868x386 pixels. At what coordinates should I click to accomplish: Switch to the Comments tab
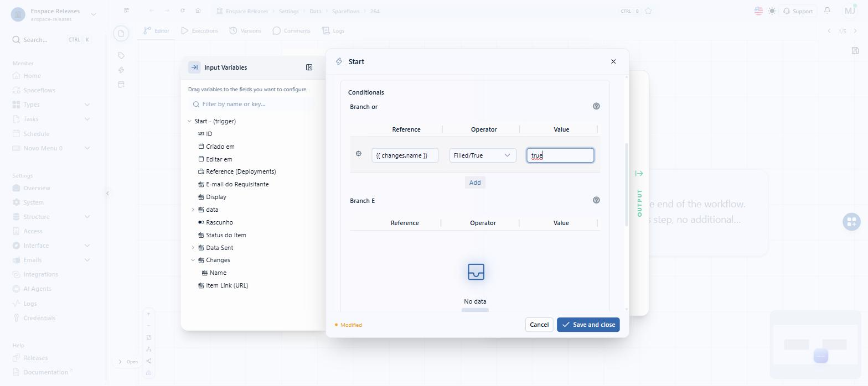point(291,30)
